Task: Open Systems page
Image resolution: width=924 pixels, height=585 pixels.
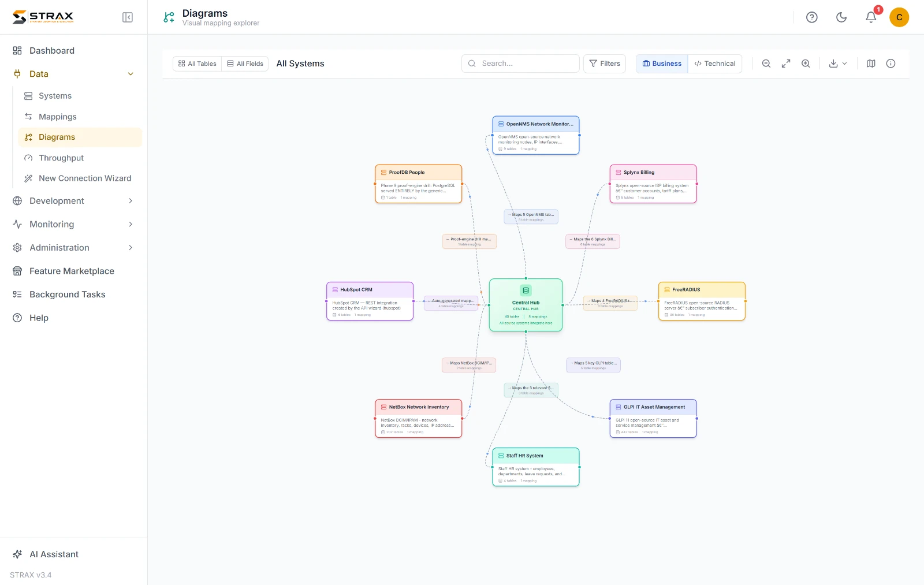Action: tap(80, 96)
